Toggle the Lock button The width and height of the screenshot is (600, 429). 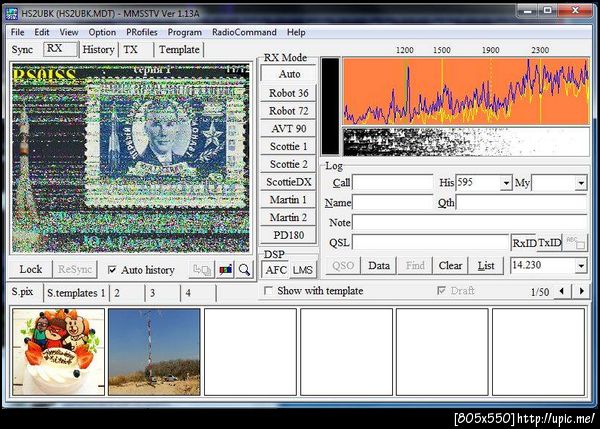click(31, 269)
